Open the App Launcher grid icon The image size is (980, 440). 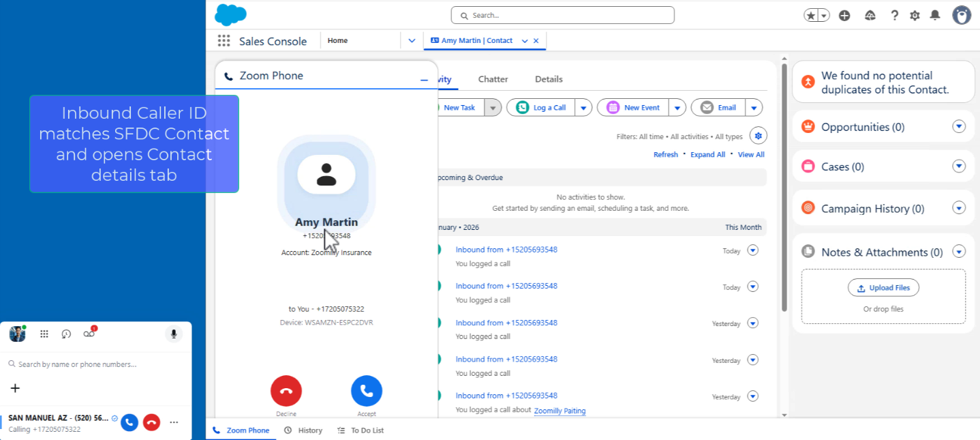224,41
